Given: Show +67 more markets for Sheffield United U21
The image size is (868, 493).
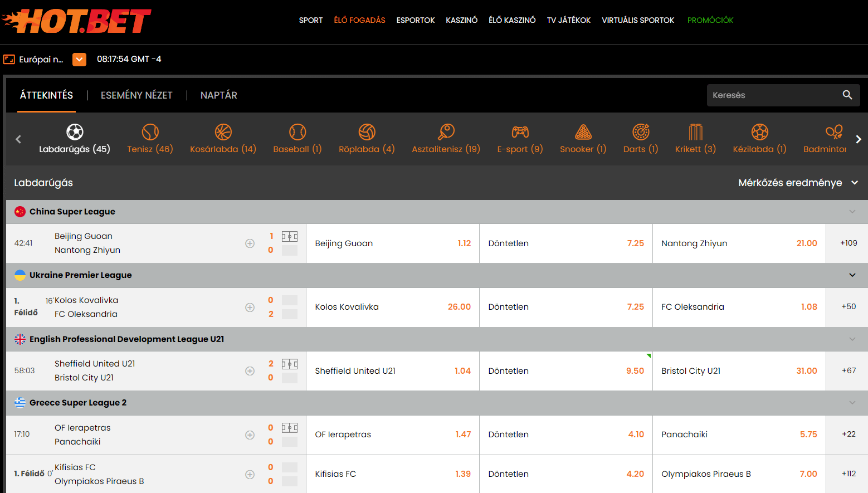Looking at the screenshot, I should [849, 370].
